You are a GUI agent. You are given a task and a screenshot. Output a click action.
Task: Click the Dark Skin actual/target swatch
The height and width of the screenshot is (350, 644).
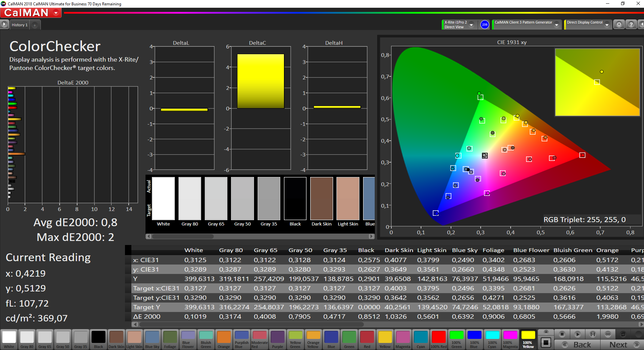[x=321, y=199]
